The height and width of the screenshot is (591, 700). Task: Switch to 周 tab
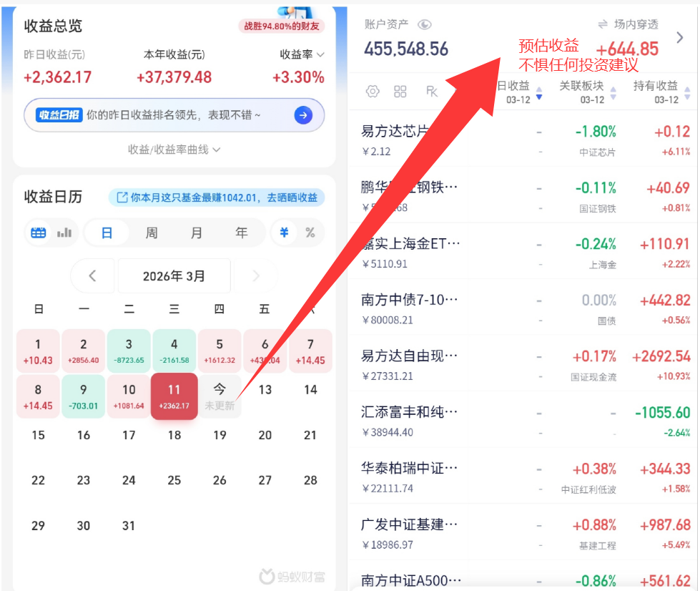pos(152,233)
